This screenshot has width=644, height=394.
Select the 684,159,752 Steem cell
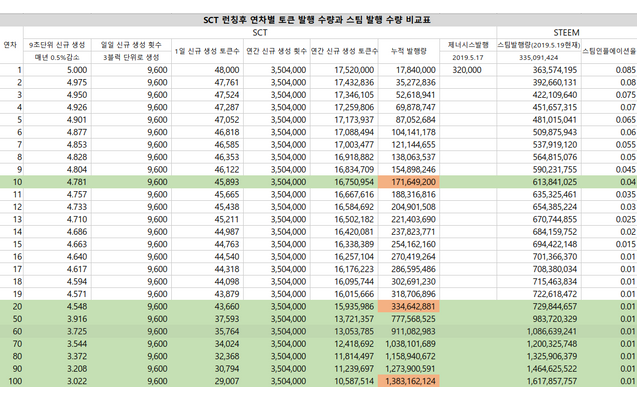tap(555, 232)
